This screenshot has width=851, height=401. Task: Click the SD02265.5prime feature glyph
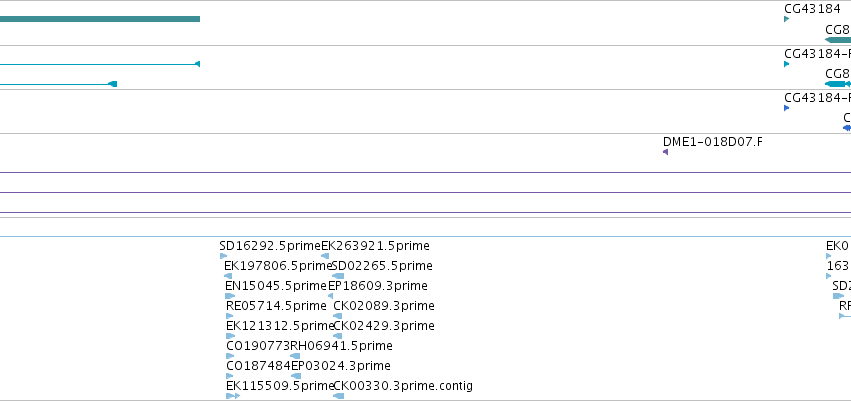click(338, 276)
